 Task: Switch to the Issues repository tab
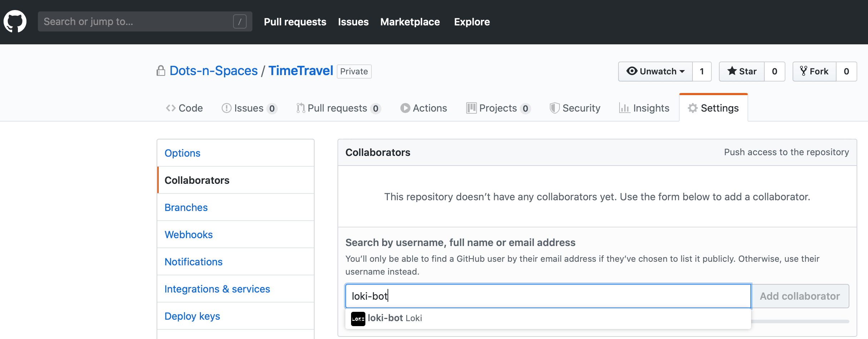(x=249, y=108)
